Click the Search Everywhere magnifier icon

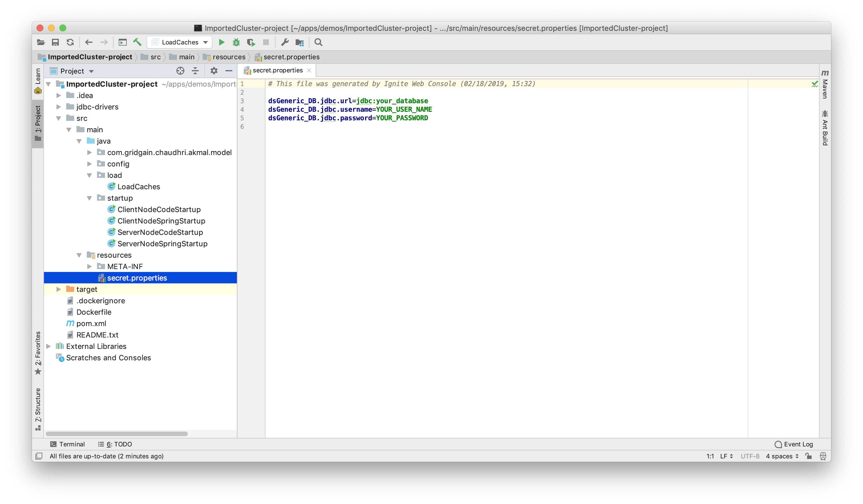[x=318, y=42]
